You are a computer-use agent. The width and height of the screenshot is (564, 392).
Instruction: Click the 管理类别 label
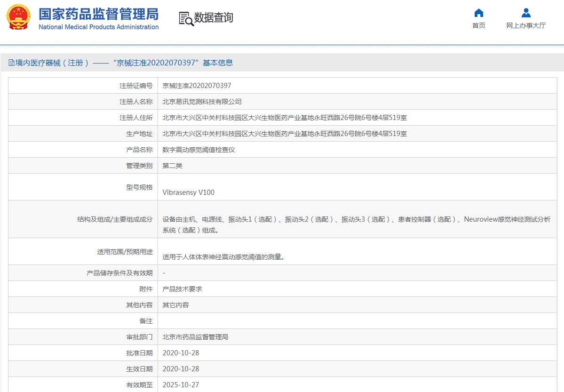139,166
